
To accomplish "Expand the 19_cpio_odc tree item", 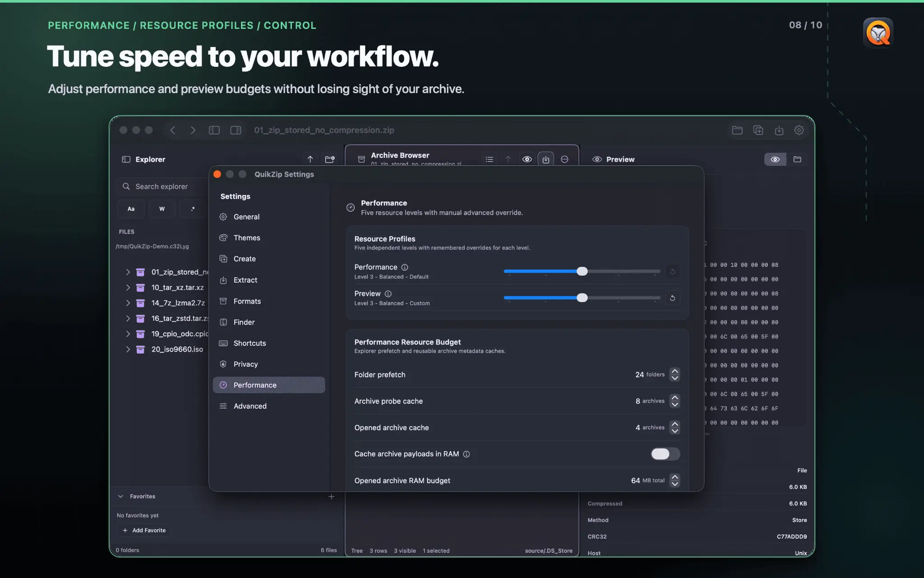I will (x=128, y=334).
